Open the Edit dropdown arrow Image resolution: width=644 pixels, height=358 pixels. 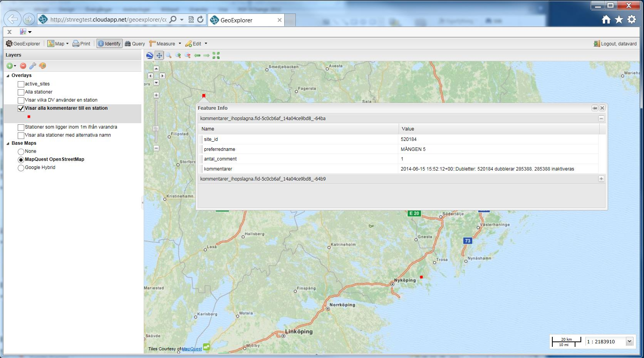(x=206, y=43)
